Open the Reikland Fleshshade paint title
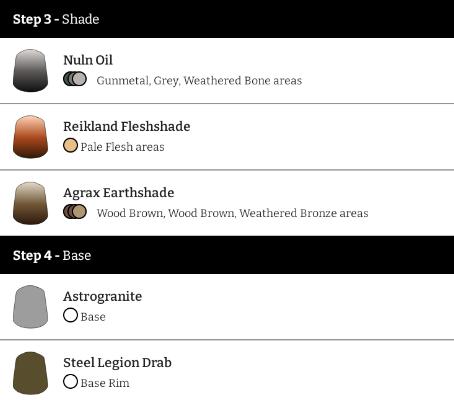 (x=127, y=126)
